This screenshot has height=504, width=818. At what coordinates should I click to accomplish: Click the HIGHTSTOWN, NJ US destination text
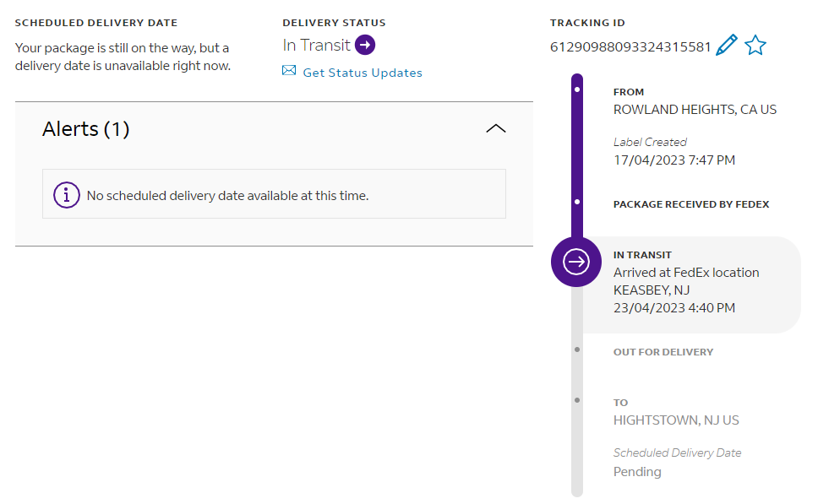point(676,420)
